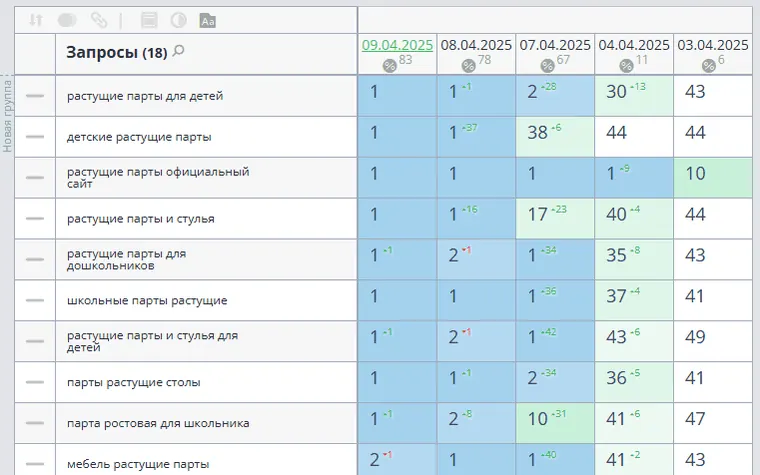Image resolution: width=760 pixels, height=475 pixels.
Task: Open query search via magnifier icon
Action: (x=178, y=50)
